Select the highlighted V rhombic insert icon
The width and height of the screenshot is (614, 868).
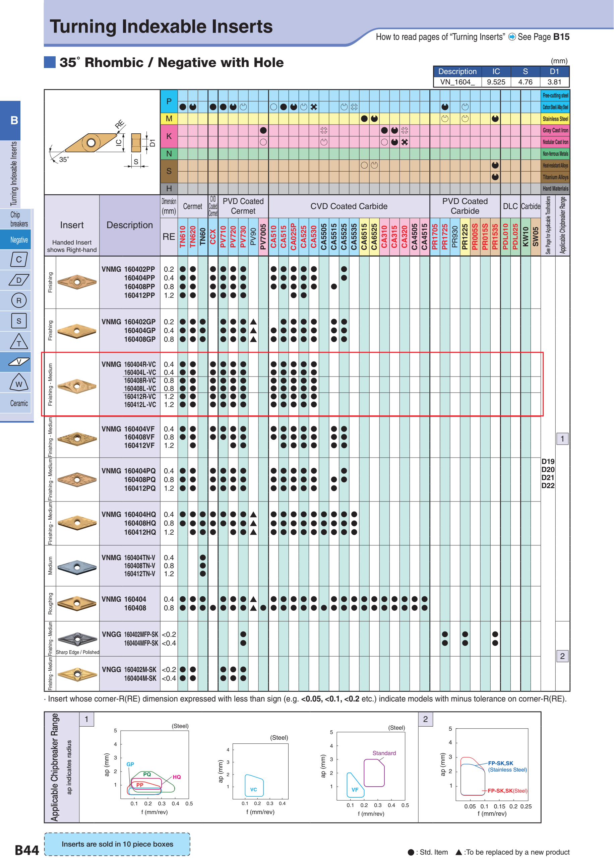click(x=18, y=362)
